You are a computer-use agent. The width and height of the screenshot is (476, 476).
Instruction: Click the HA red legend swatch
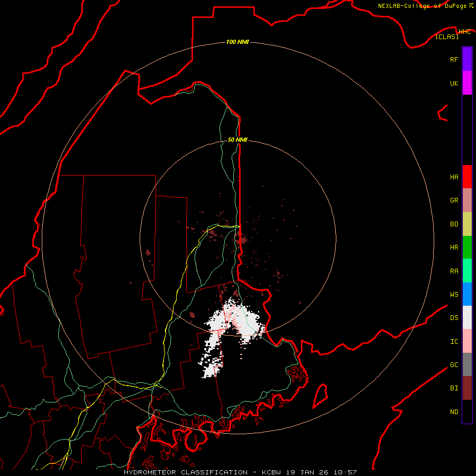(x=467, y=177)
